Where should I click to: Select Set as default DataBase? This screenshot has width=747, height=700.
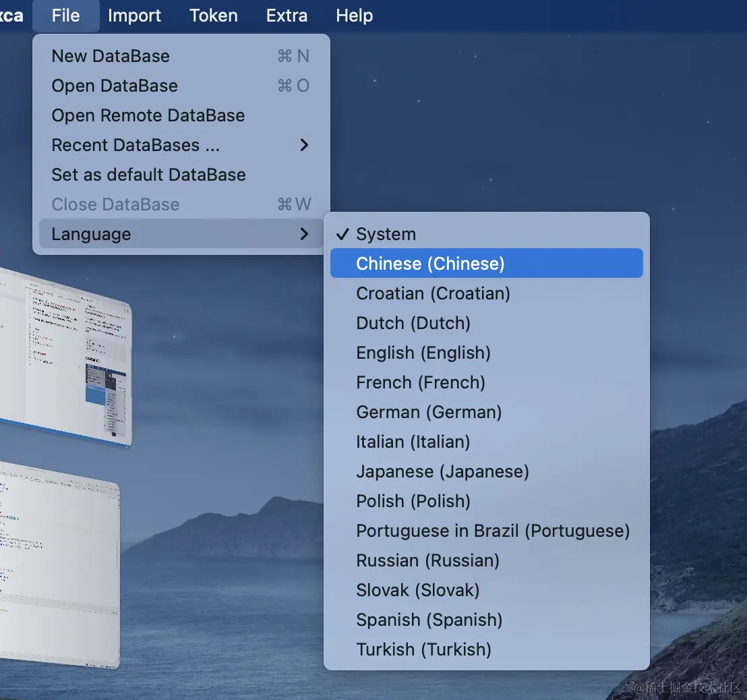pyautogui.click(x=181, y=175)
